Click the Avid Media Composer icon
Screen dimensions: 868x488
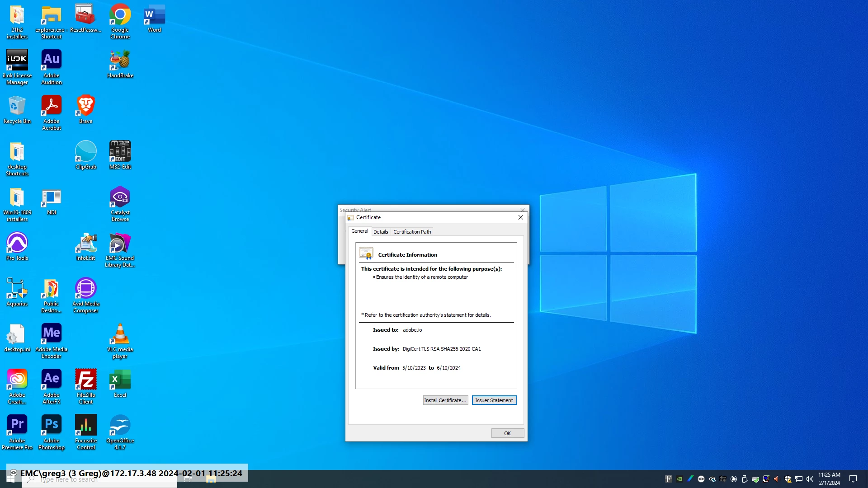[x=86, y=295]
